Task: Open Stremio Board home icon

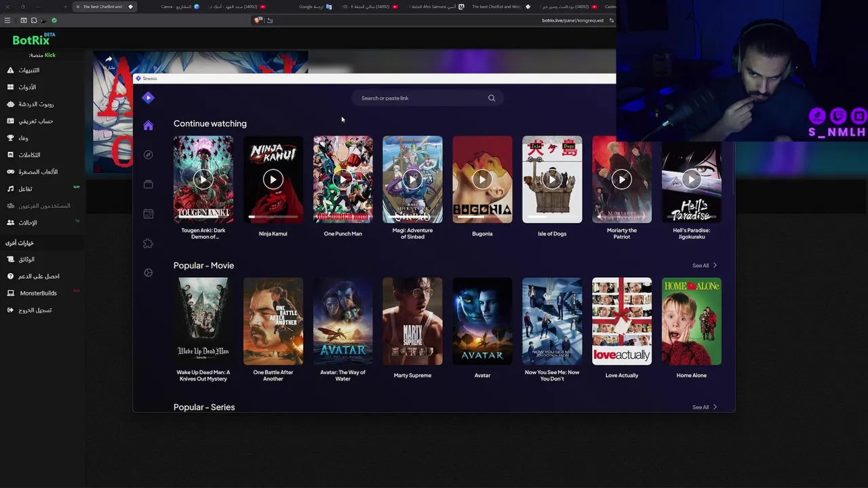Action: [148, 125]
